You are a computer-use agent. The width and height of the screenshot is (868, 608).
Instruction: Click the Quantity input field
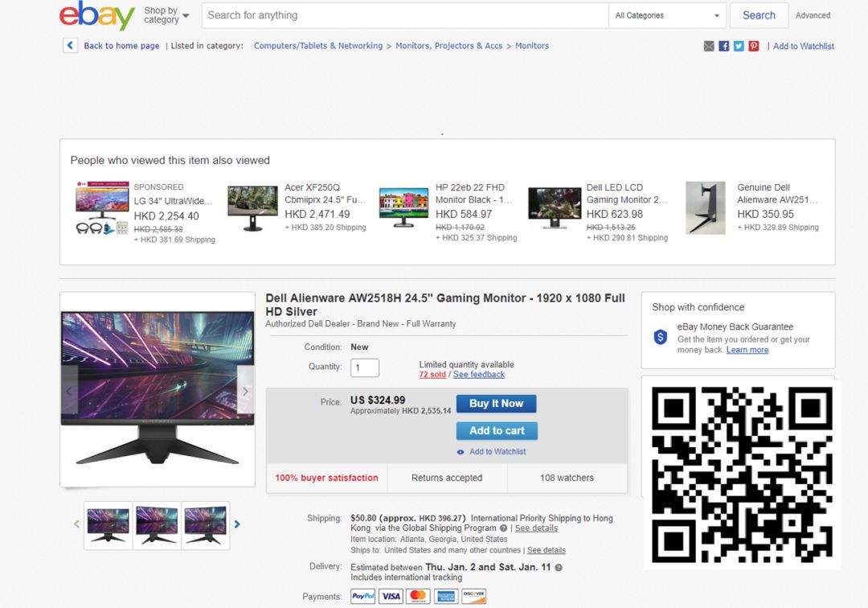pyautogui.click(x=365, y=368)
